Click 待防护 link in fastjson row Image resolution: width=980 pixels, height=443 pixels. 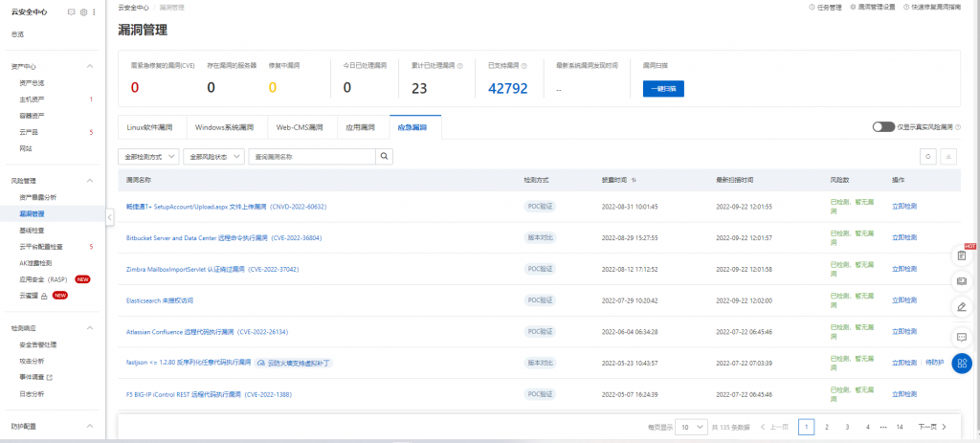pos(935,363)
